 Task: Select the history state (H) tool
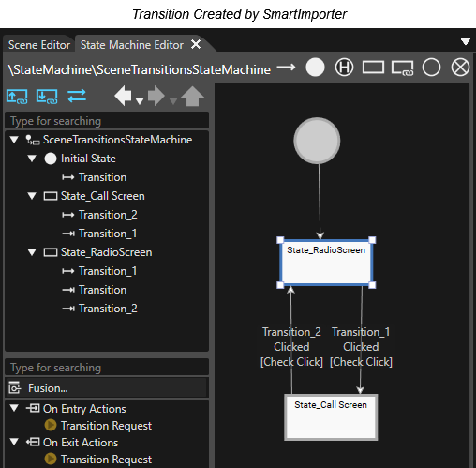coord(344,68)
